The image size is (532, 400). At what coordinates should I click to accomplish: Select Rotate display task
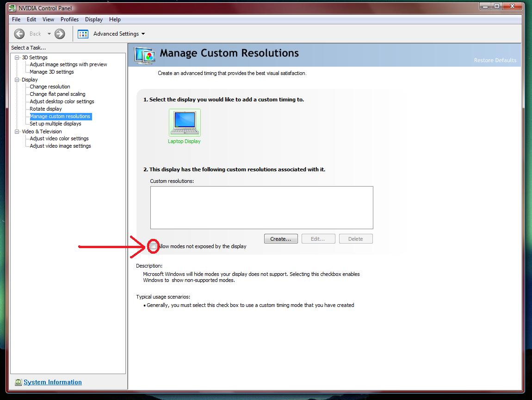(x=46, y=109)
